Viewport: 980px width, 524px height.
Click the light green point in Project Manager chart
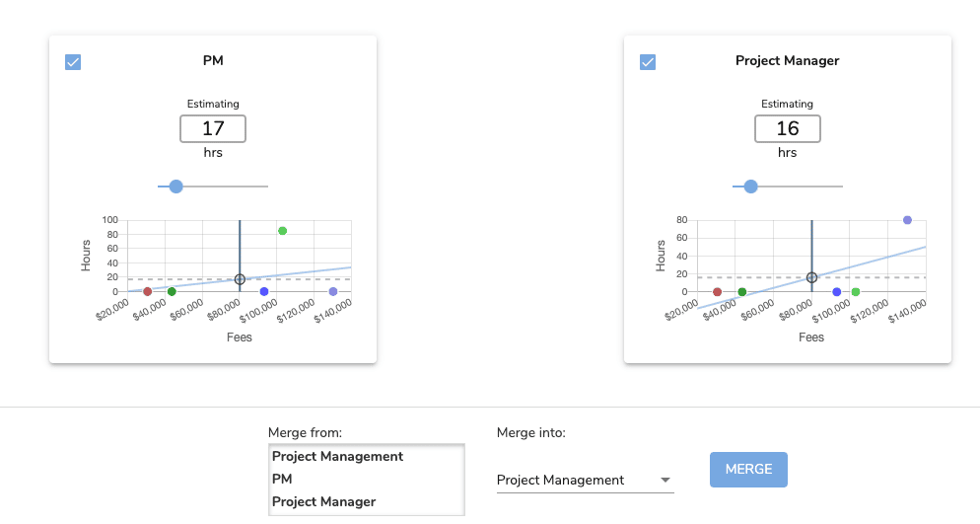coord(856,292)
